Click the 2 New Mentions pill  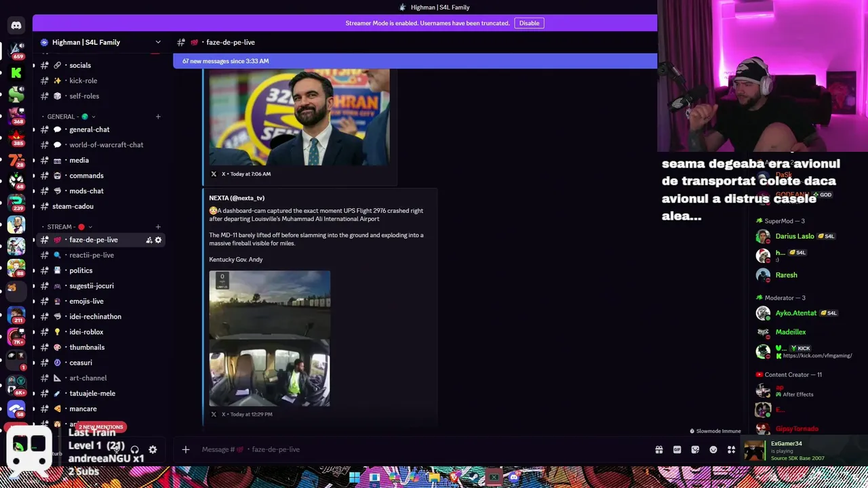[x=100, y=427]
